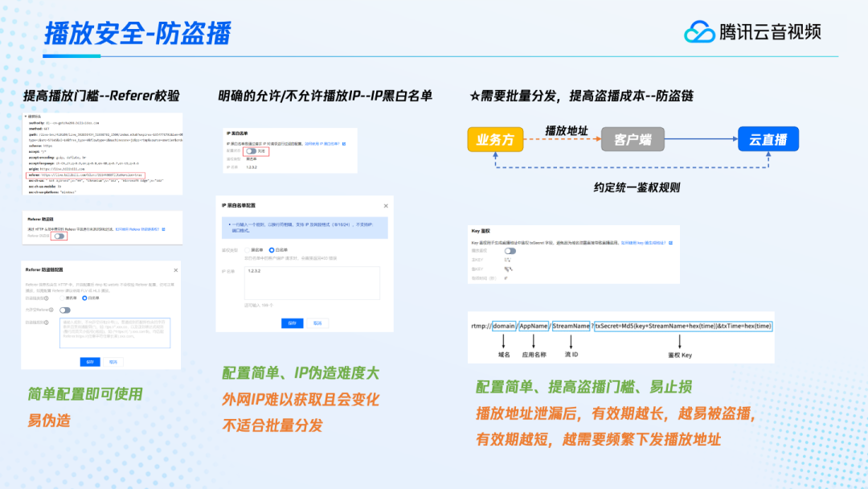Click the external link icon after IP 黑白名单 help

tap(344, 143)
